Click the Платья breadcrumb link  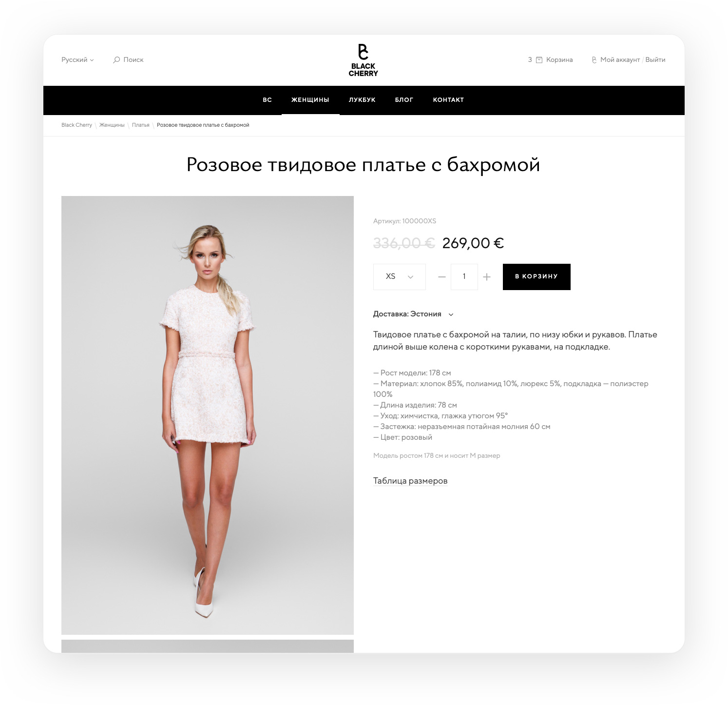point(141,125)
